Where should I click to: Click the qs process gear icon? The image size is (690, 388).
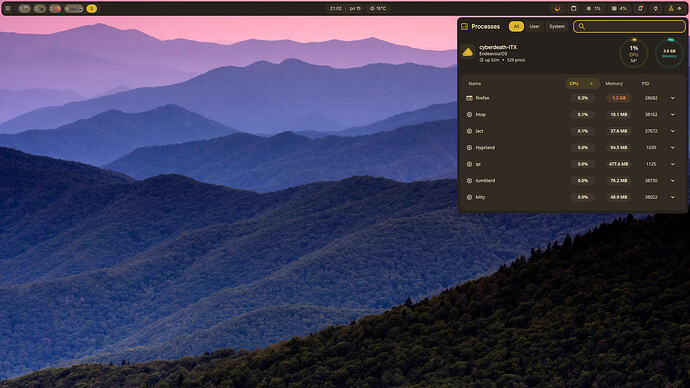(x=469, y=164)
